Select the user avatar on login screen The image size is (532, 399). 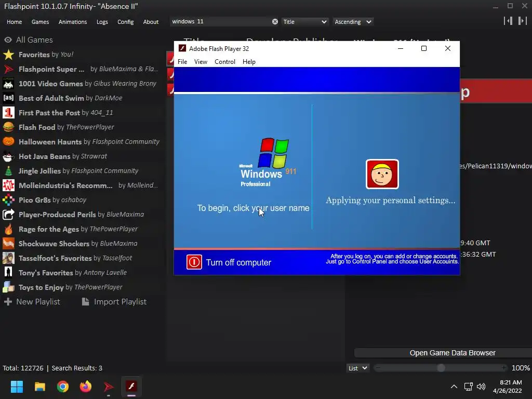click(382, 174)
